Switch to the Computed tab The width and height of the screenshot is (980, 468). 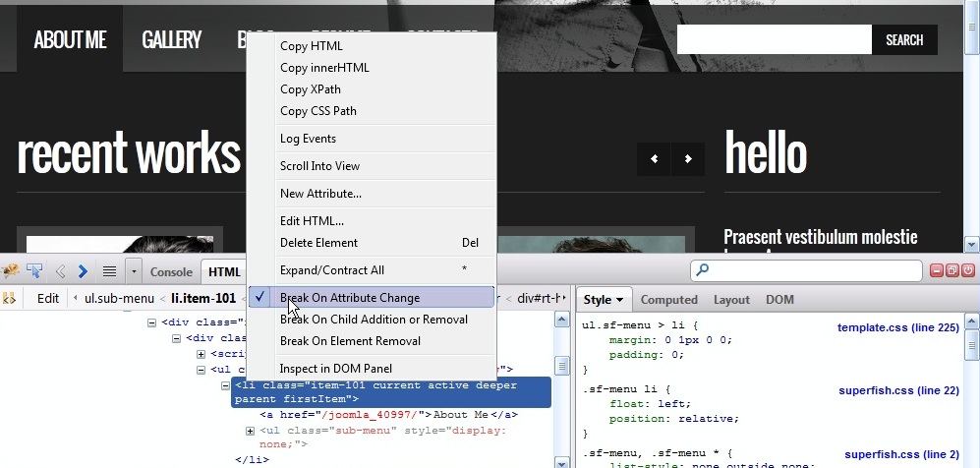[668, 300]
